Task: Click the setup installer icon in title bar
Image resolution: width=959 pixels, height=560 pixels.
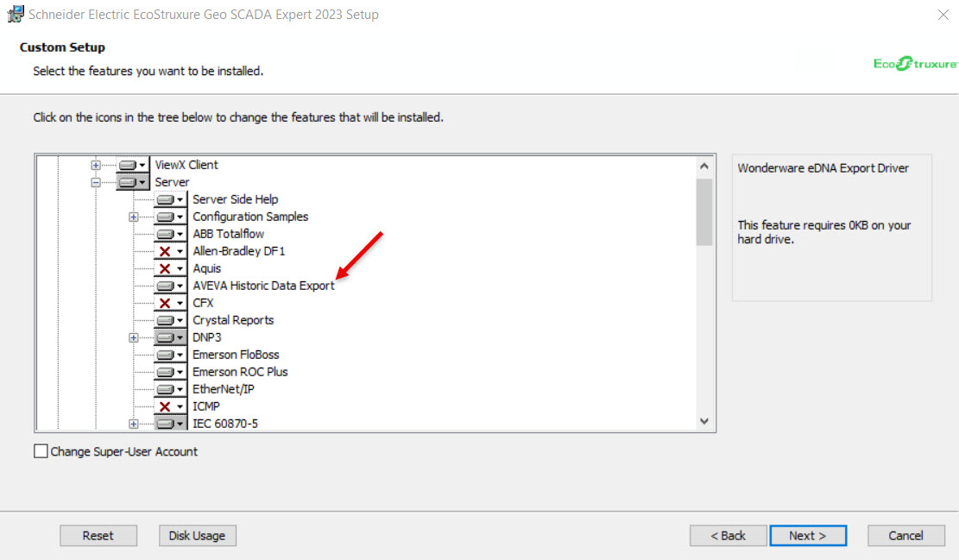Action: click(x=15, y=14)
